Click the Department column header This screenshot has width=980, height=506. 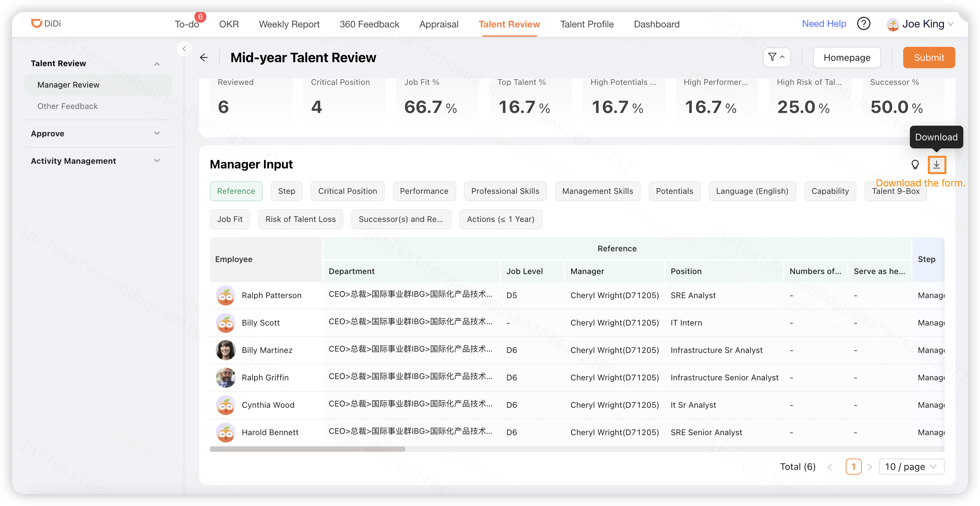click(411, 271)
